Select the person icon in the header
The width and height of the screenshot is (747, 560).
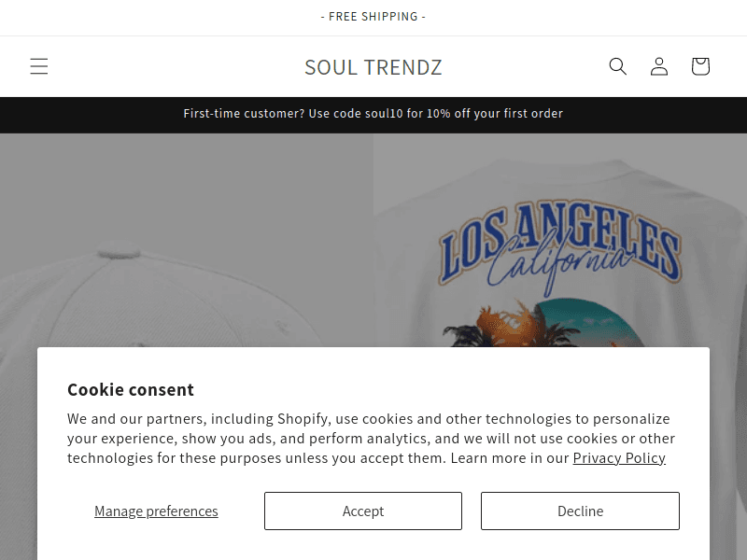[659, 66]
